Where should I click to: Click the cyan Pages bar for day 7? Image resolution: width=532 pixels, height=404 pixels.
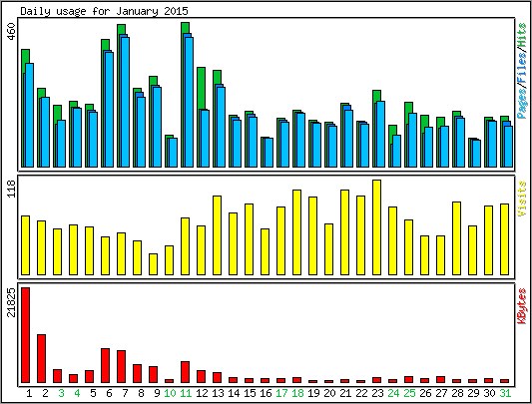[125, 102]
